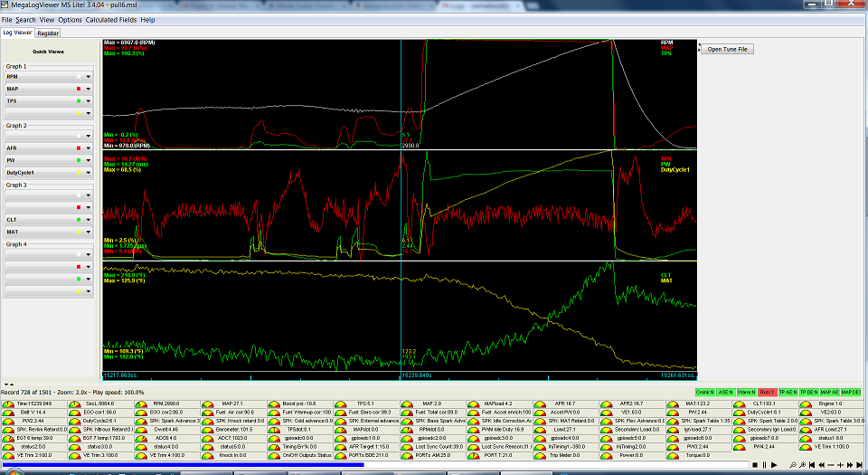Expand the AFR field dropdown in Graph 2
Image resolution: width=868 pixels, height=475 pixels.
pos(89,148)
